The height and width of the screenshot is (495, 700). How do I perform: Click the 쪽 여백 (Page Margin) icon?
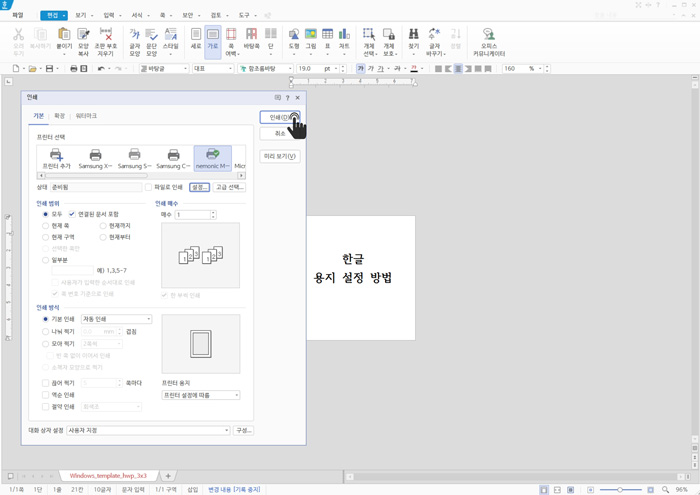(231, 34)
